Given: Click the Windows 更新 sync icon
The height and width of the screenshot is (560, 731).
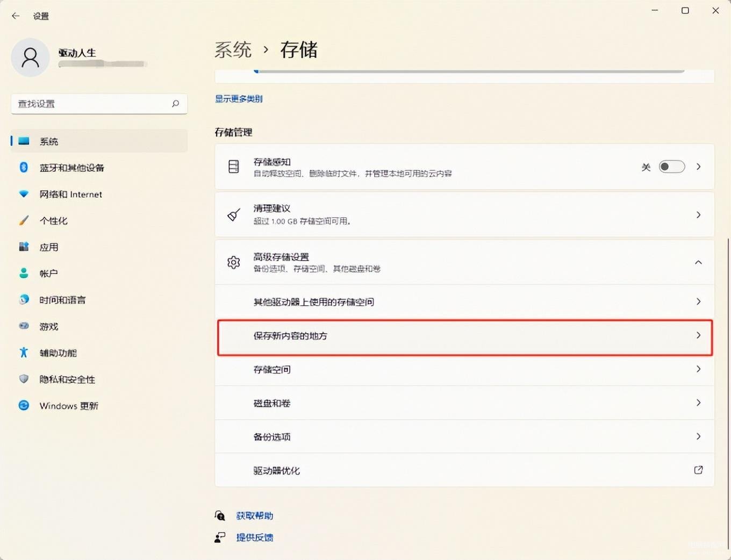Looking at the screenshot, I should pos(24,405).
